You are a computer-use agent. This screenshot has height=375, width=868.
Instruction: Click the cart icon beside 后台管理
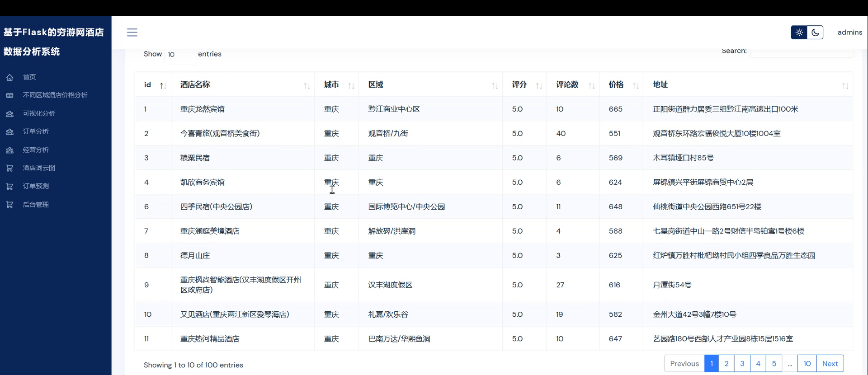[9, 205]
